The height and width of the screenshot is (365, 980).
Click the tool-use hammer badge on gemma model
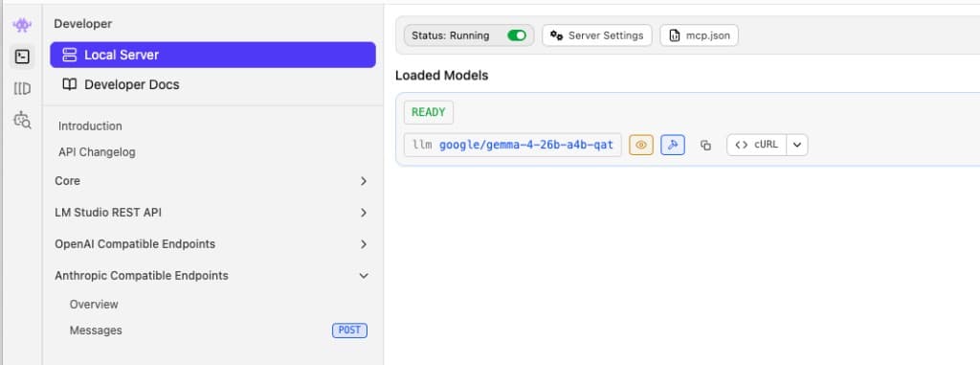673,145
